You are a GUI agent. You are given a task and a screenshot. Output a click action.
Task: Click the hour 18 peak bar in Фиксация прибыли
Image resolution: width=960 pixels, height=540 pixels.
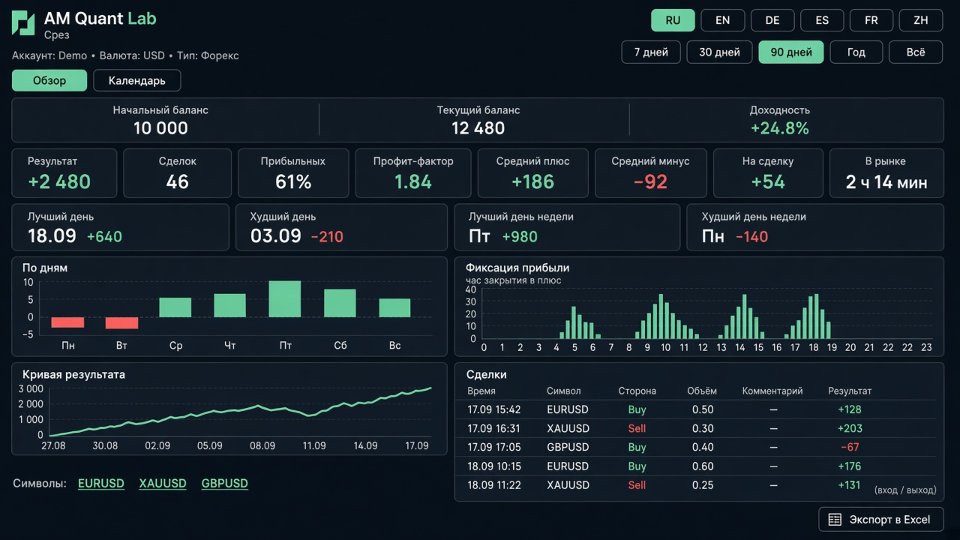[816, 317]
